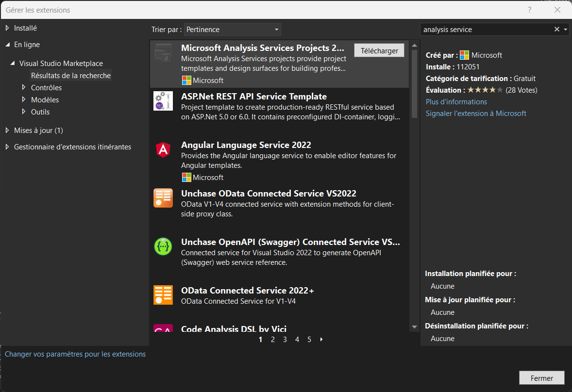Click the Installe : 112051 text
This screenshot has height=392, width=572.
pos(453,66)
